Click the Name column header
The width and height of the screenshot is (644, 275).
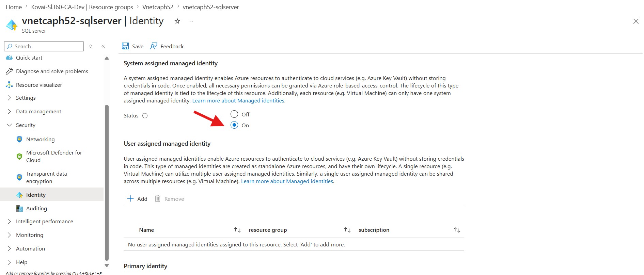[146, 230]
